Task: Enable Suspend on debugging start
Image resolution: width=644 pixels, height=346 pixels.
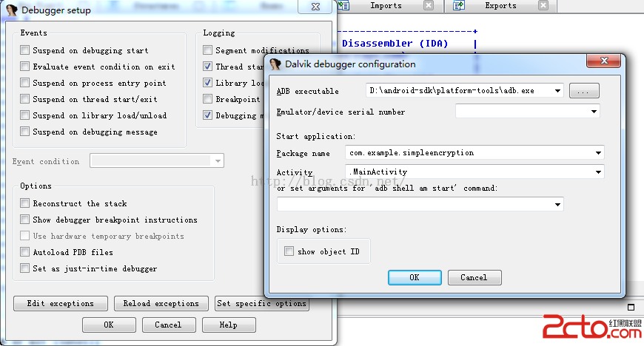Action: click(x=24, y=50)
